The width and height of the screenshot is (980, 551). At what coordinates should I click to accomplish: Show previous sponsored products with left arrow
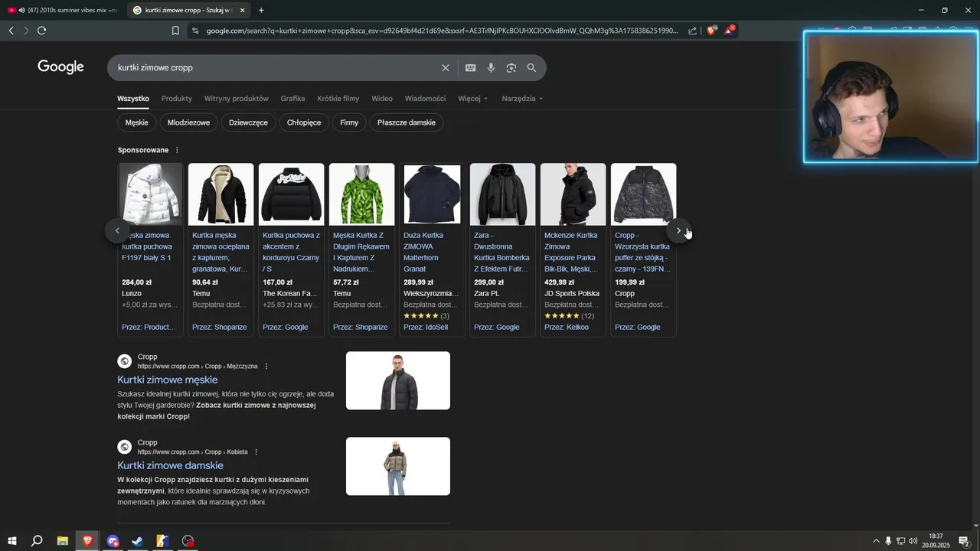pyautogui.click(x=117, y=230)
